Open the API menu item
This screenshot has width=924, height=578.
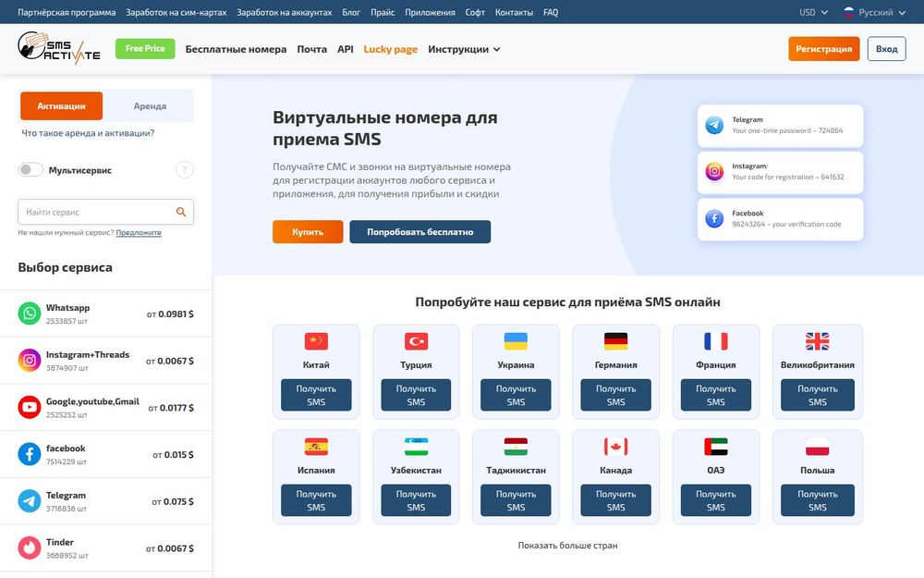point(346,50)
